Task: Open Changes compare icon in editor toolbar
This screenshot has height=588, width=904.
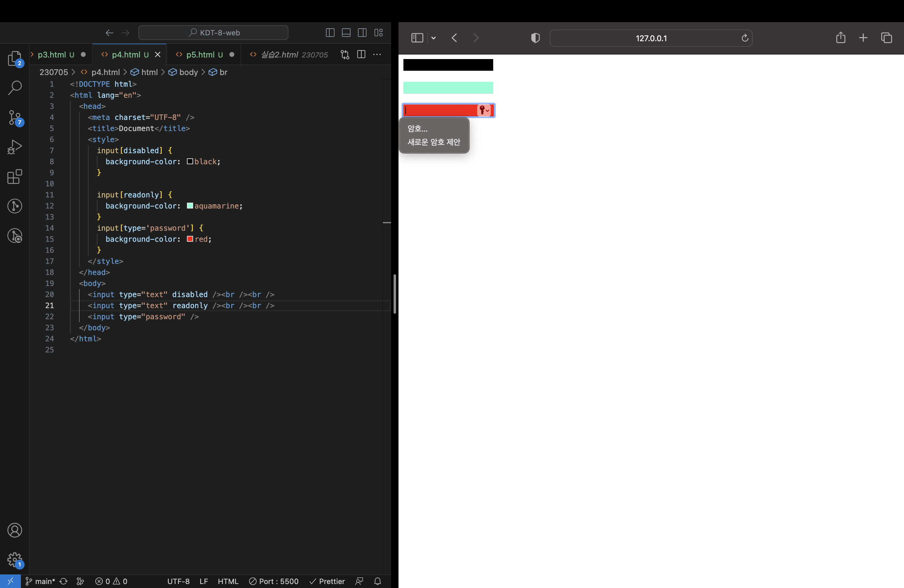Action: click(345, 55)
